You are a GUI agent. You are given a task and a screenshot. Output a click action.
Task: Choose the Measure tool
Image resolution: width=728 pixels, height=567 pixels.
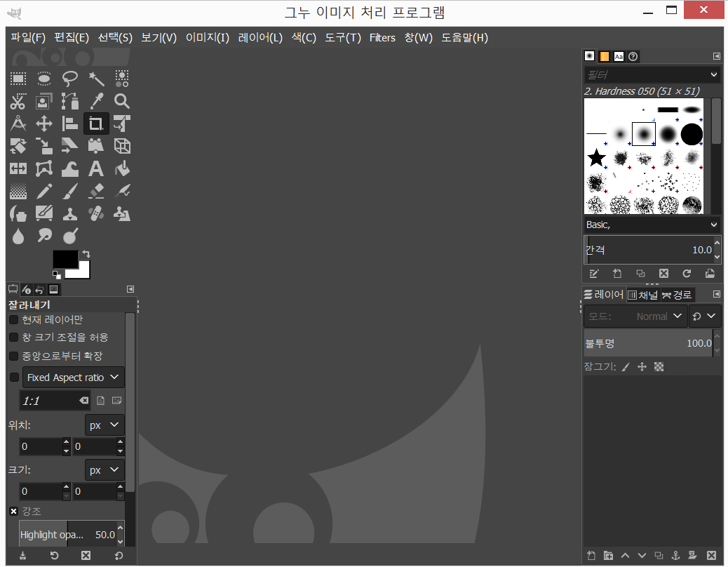pyautogui.click(x=18, y=124)
